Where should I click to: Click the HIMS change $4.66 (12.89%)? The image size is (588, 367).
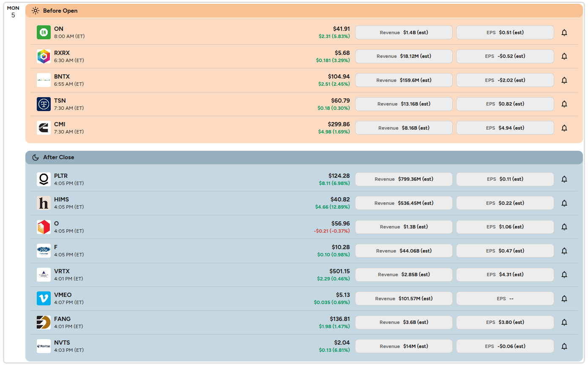point(332,207)
